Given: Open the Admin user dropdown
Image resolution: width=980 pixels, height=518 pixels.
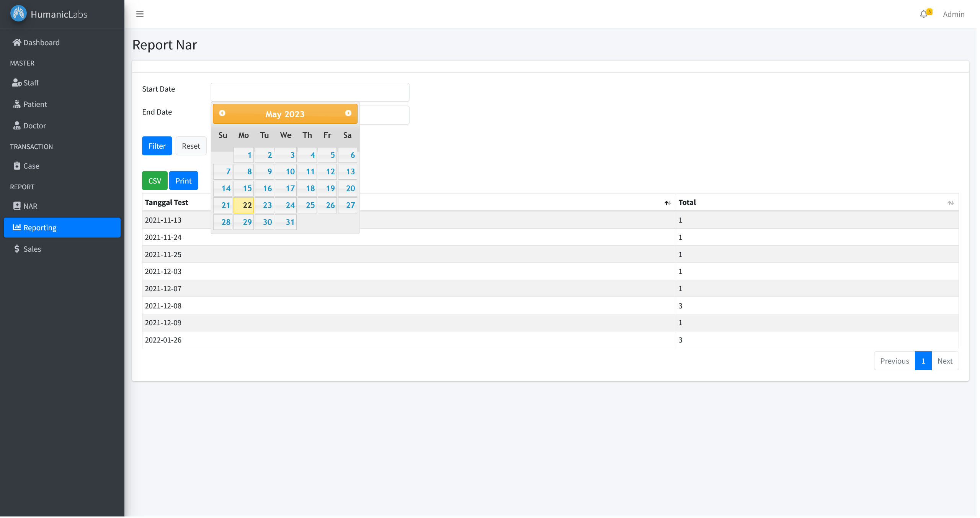Looking at the screenshot, I should pos(953,14).
